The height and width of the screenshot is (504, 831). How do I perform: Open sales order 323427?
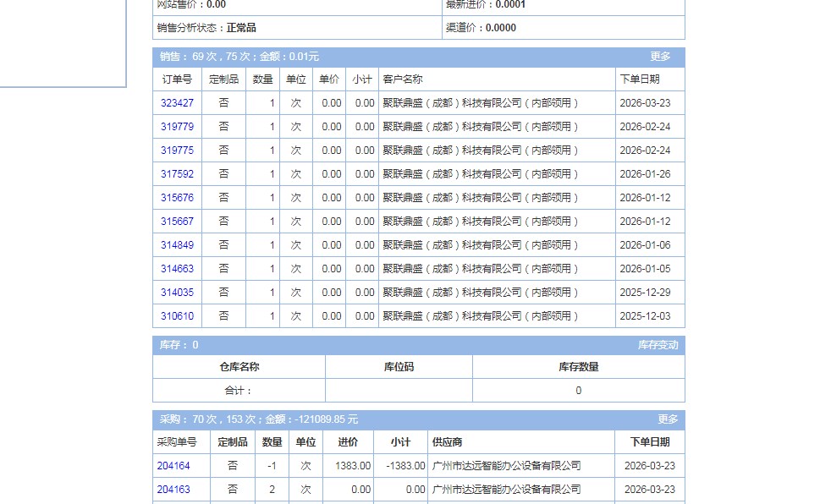tap(177, 103)
